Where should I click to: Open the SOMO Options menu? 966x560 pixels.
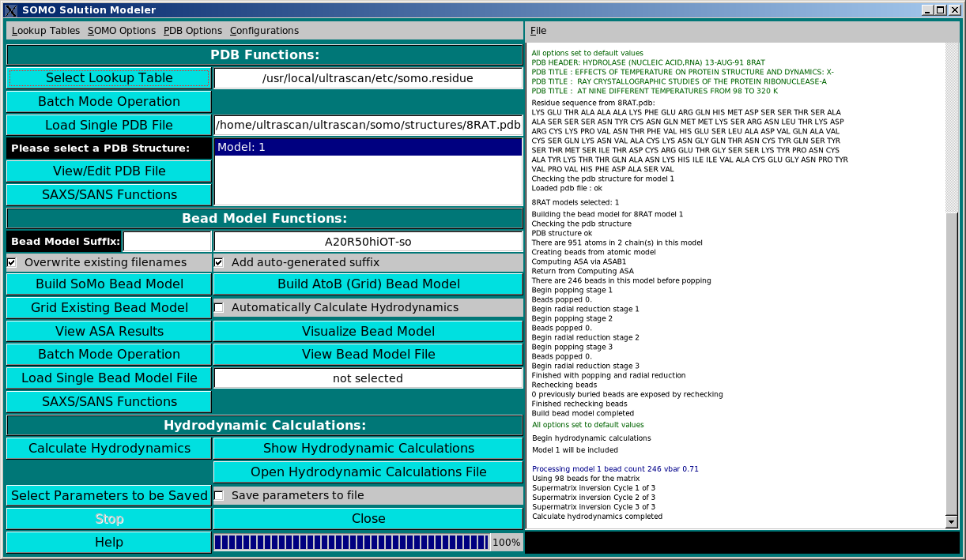pos(122,31)
